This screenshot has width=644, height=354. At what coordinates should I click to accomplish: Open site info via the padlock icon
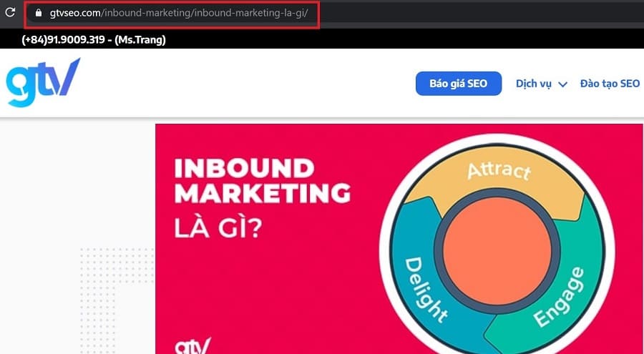pos(39,13)
